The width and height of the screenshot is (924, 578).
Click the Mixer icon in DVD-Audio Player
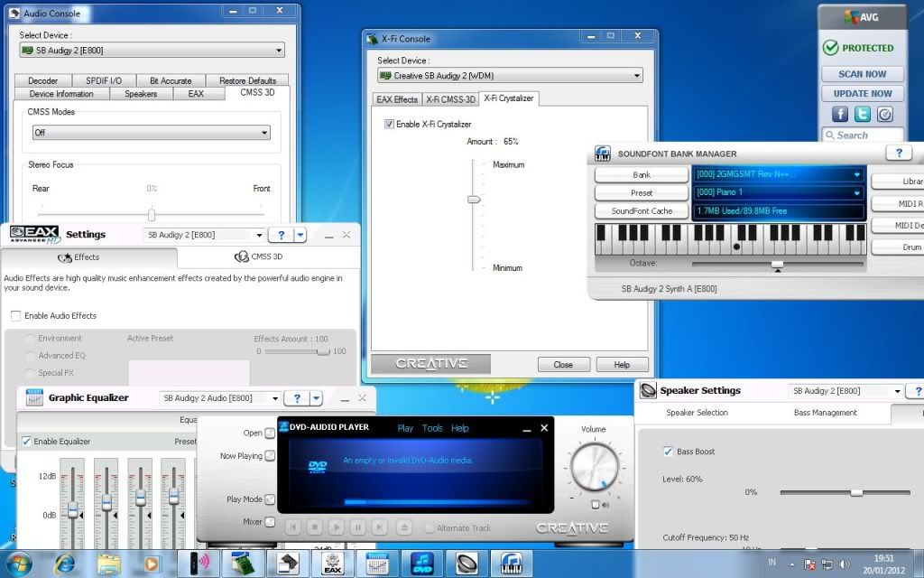coord(269,521)
